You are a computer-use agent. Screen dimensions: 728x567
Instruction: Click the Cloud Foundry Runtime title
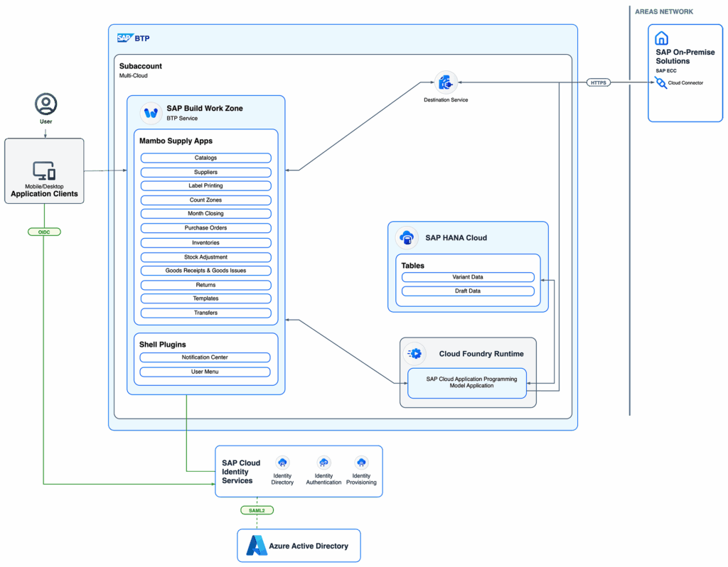tap(481, 354)
